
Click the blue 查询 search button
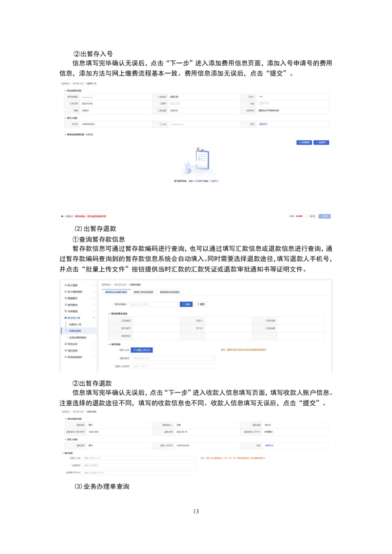click(186, 304)
